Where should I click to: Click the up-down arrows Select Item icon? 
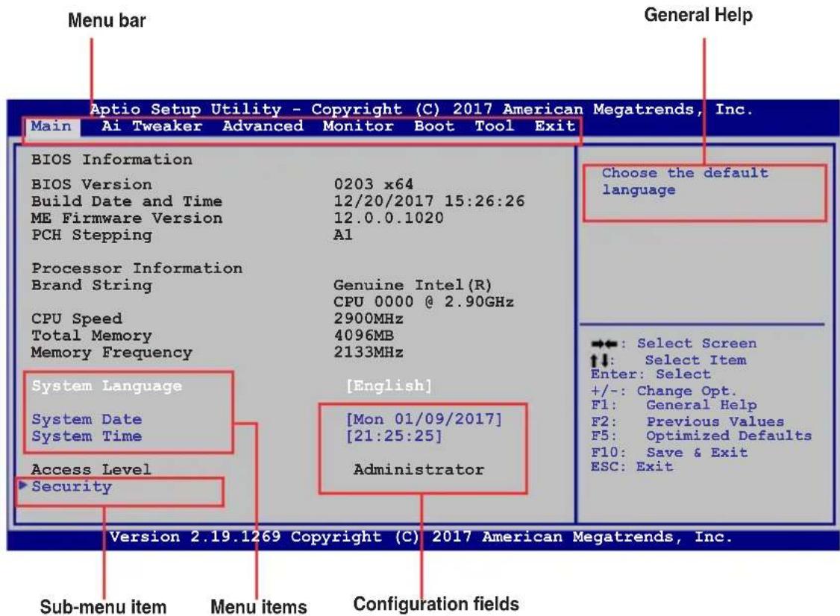click(600, 360)
